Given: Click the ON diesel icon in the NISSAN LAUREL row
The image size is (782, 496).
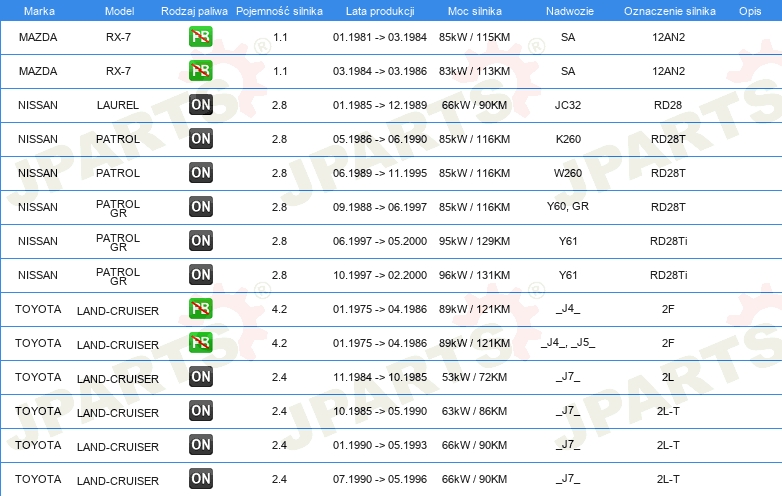Looking at the screenshot, I should tap(200, 105).
